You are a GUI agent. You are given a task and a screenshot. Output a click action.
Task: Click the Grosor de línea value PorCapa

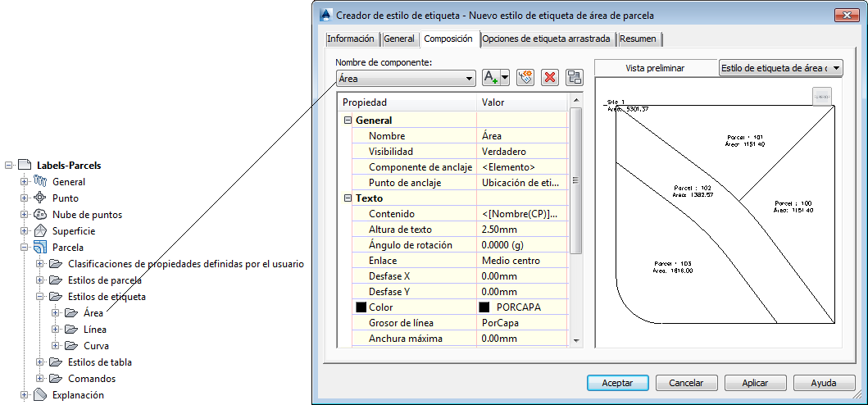pos(522,323)
